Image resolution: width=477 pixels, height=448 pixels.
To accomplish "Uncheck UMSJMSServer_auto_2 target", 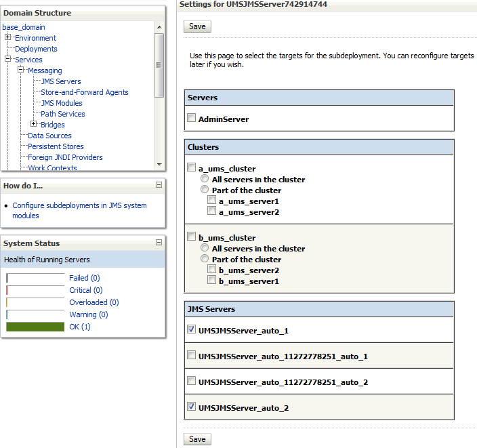I will pyautogui.click(x=191, y=406).
